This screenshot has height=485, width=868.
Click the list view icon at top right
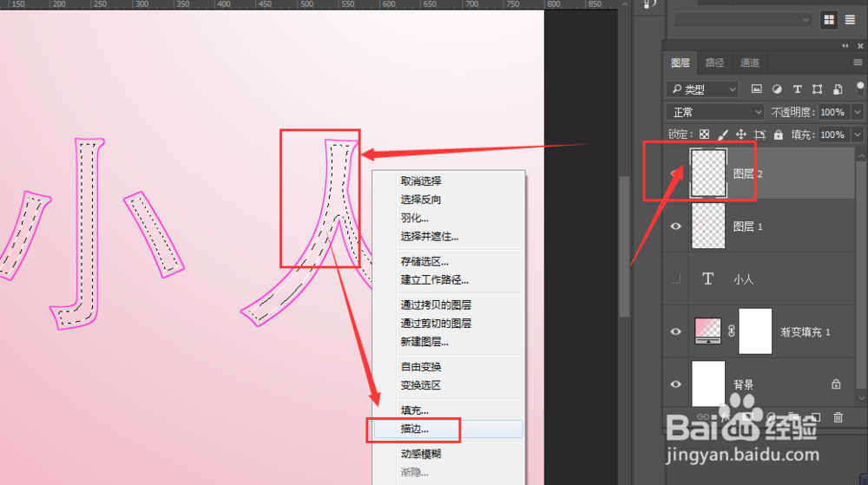(850, 20)
